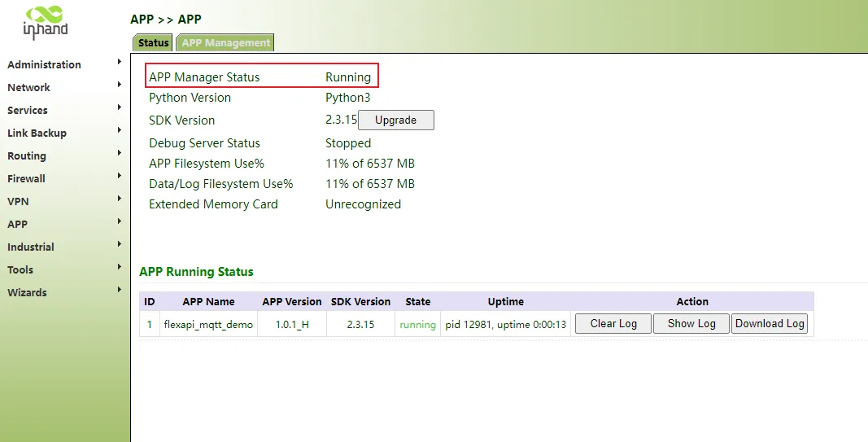
Task: Switch to the APP Management tab
Action: point(225,42)
